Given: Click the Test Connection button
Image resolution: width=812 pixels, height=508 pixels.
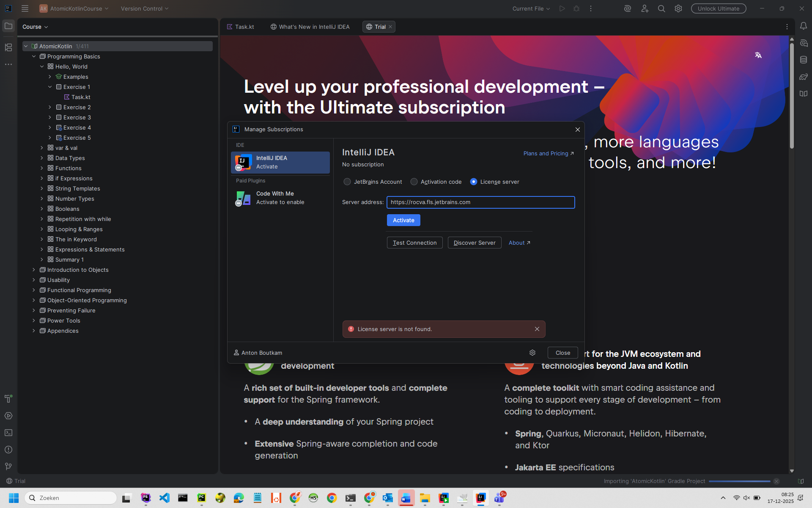Looking at the screenshot, I should pyautogui.click(x=414, y=243).
